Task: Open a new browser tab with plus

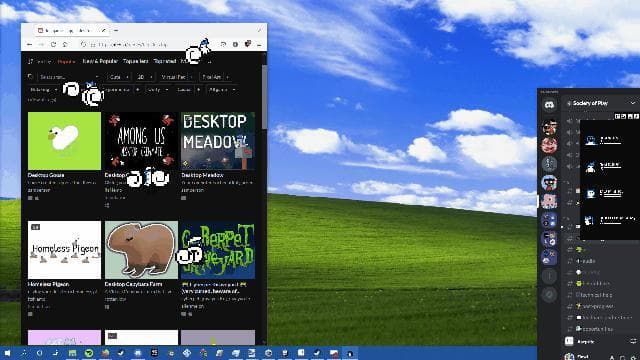Action: pos(116,30)
